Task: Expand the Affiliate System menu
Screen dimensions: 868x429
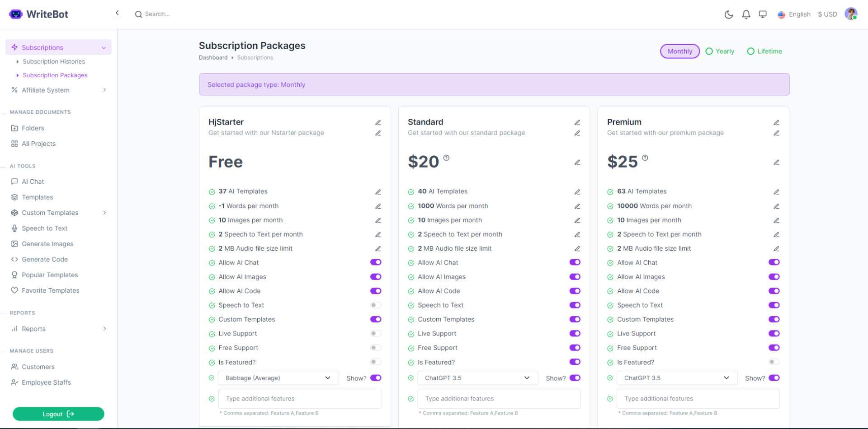Action: (x=45, y=90)
